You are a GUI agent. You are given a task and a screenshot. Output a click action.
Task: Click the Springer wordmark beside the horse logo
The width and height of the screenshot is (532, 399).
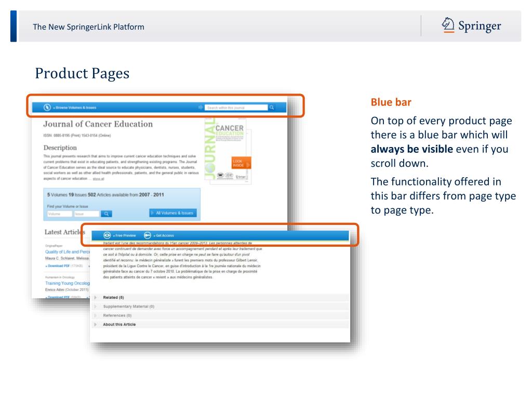[x=480, y=26]
